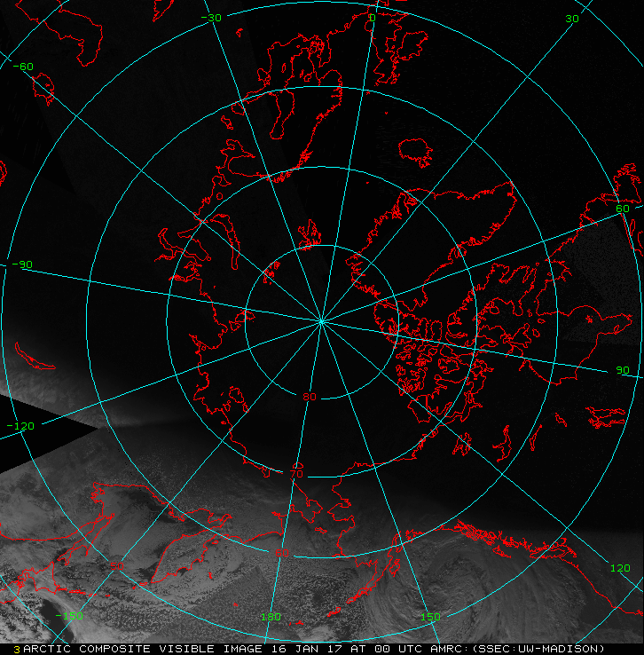Click the green 150 longitude label
This screenshot has width=644, height=655.
430,617
